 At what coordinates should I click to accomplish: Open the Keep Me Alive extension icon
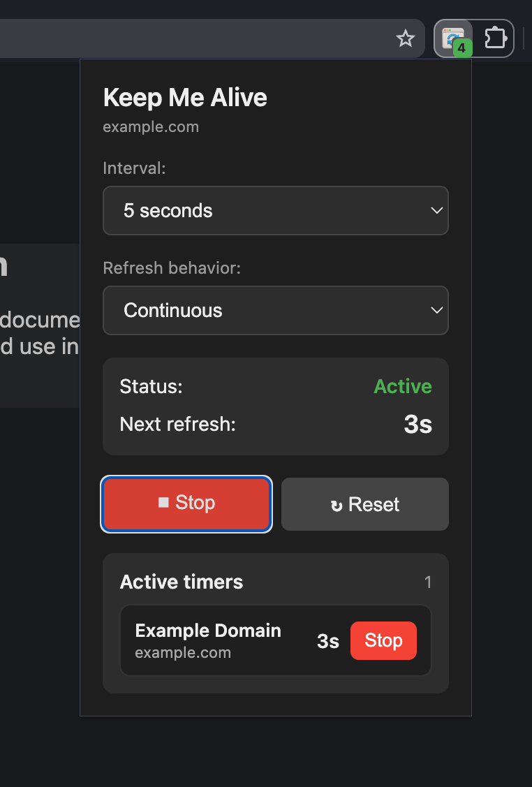(454, 38)
